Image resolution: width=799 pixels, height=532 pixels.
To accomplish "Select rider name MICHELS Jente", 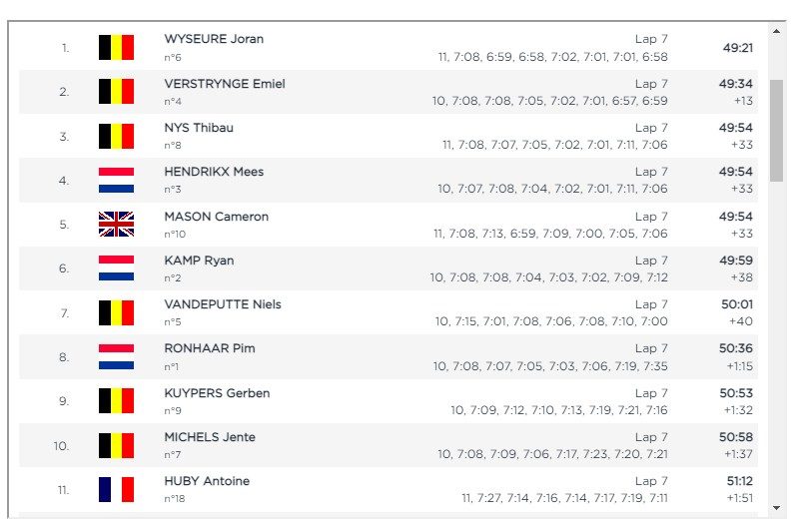I will pos(210,437).
